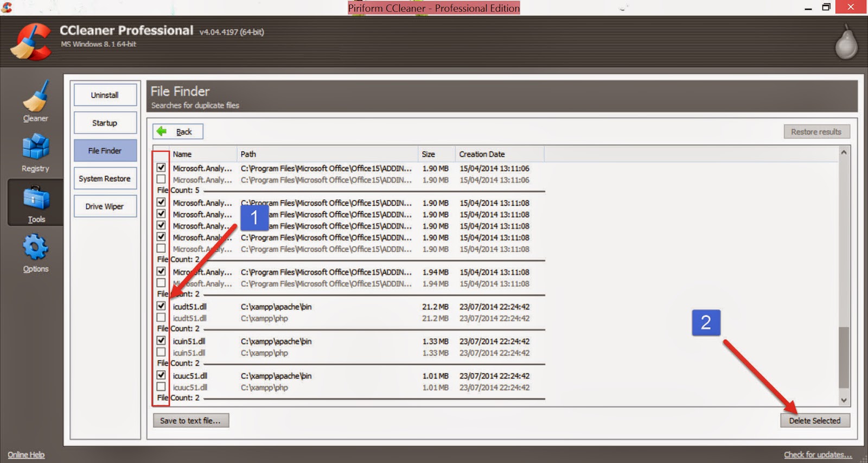Open the Online Help link
Image resolution: width=868 pixels, height=463 pixels.
click(26, 455)
